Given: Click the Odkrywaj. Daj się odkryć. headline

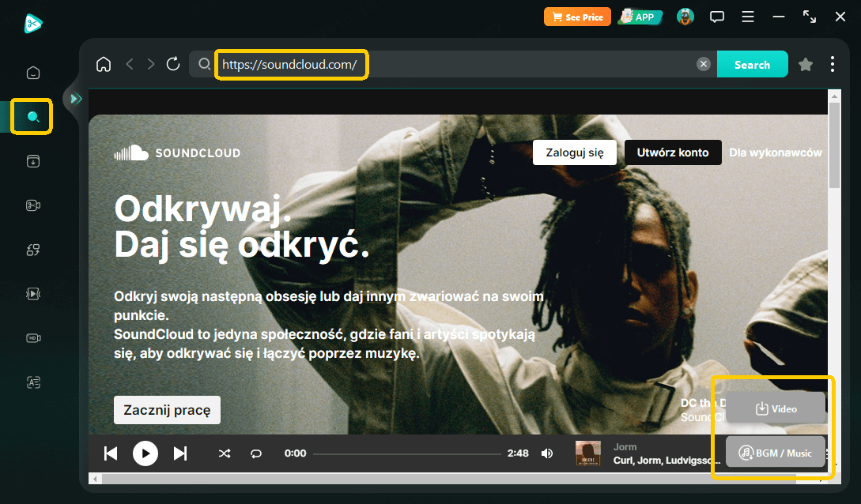Looking at the screenshot, I should click(x=242, y=227).
